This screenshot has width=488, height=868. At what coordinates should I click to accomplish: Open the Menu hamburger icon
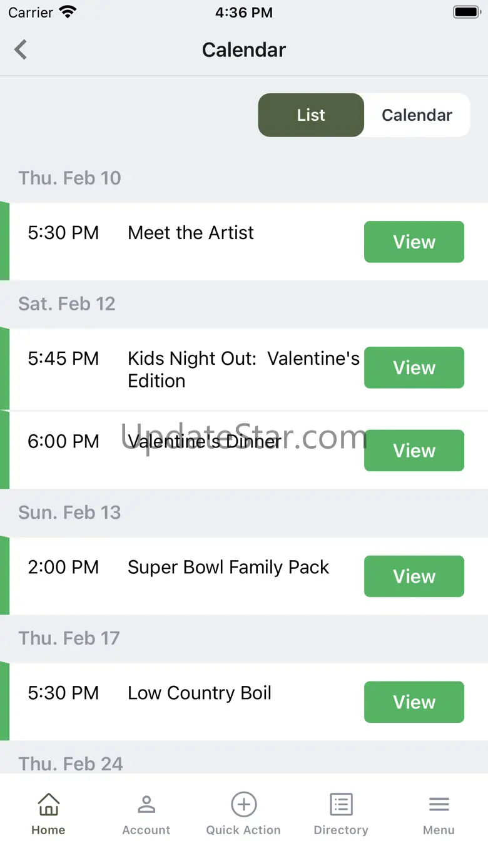tap(439, 804)
